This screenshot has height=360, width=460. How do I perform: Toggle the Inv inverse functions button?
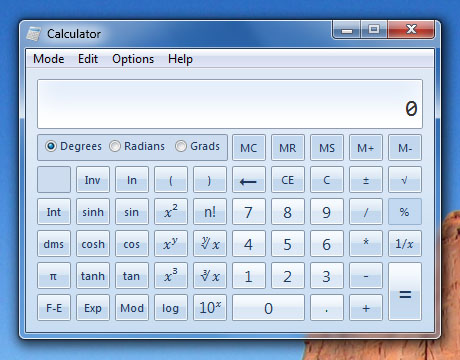93,180
